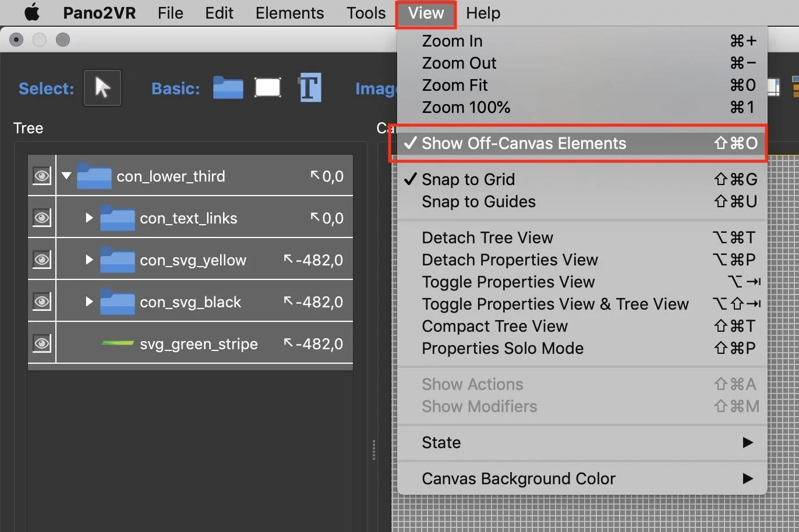Click the splitter handle beside Tree panel
The width and height of the screenshot is (799, 532).
click(x=373, y=450)
